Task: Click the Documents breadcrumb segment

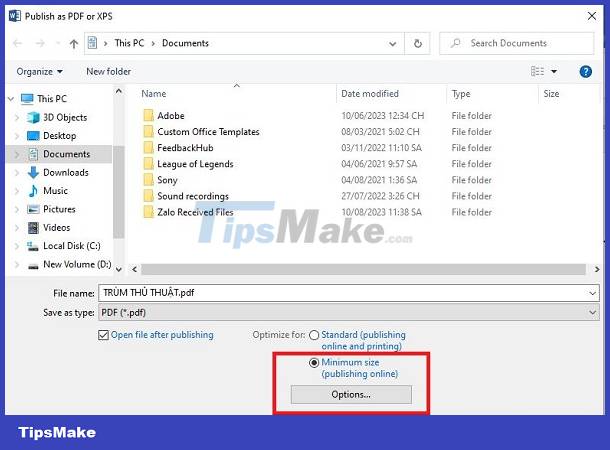Action: tap(185, 43)
